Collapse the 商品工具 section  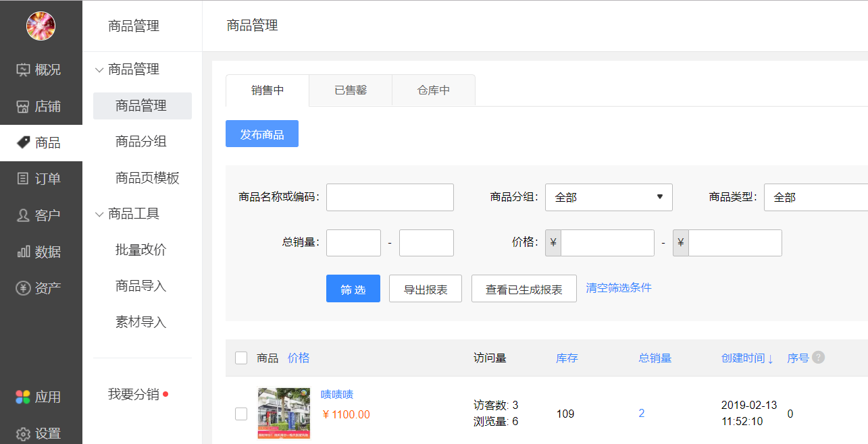[x=99, y=214]
